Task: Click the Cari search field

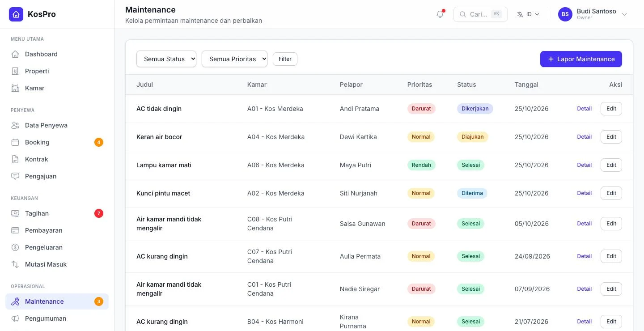Action: point(480,14)
